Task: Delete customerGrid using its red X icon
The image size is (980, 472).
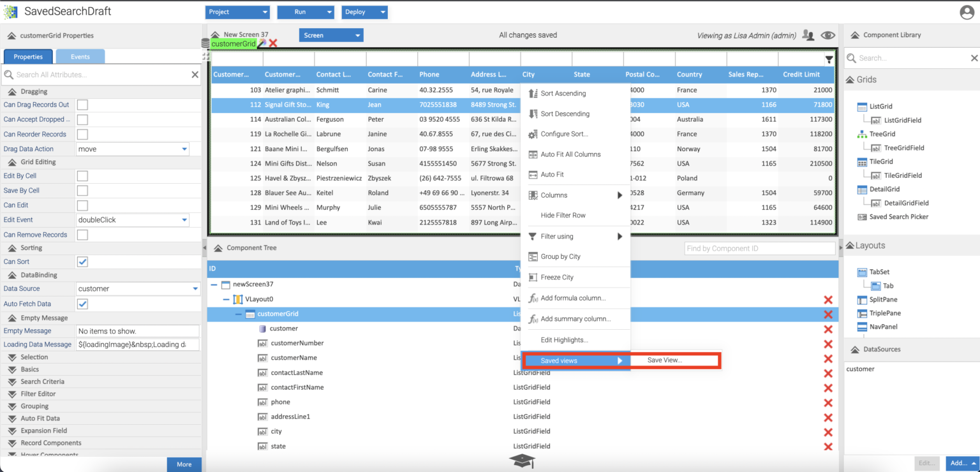Action: [x=828, y=314]
